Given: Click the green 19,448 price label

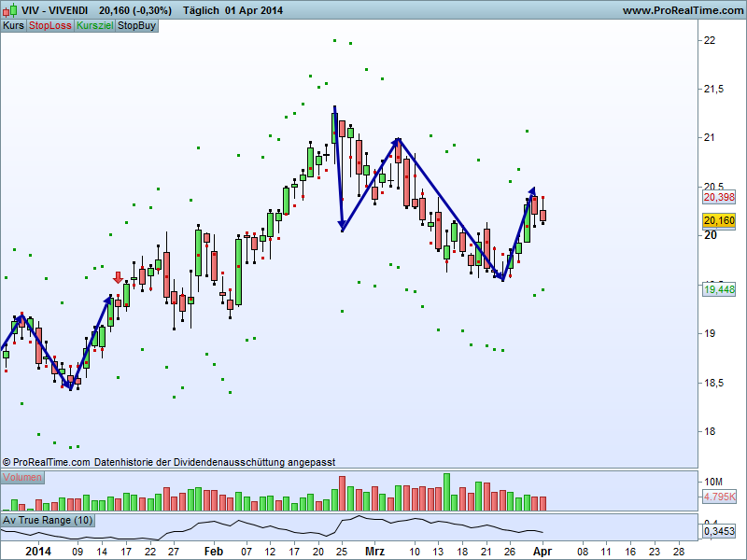Looking at the screenshot, I should point(719,289).
